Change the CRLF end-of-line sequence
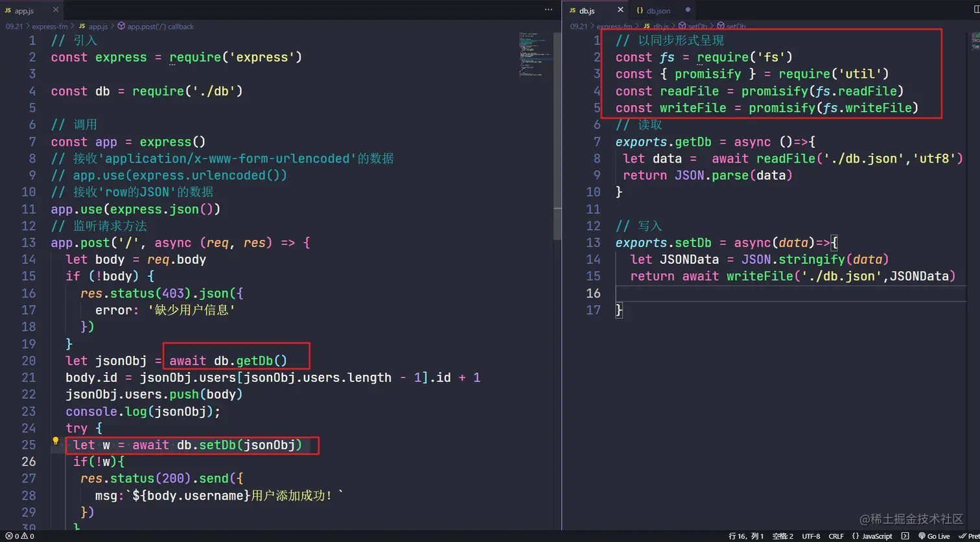The height and width of the screenshot is (542, 980). [836, 536]
